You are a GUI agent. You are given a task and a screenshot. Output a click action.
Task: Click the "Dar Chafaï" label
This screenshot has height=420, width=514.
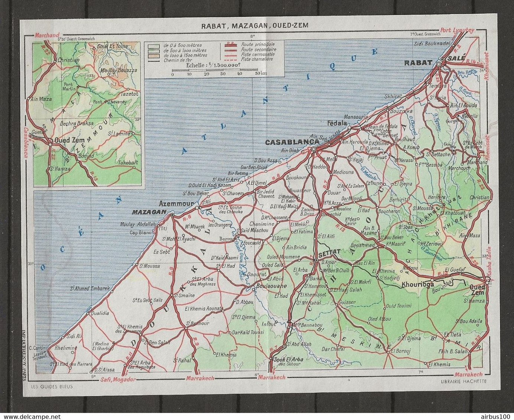click(x=332, y=349)
